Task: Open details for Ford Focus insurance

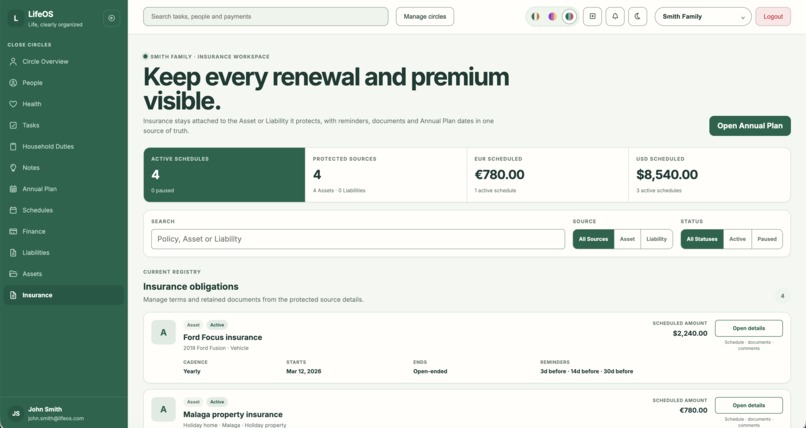Action: 748,328
